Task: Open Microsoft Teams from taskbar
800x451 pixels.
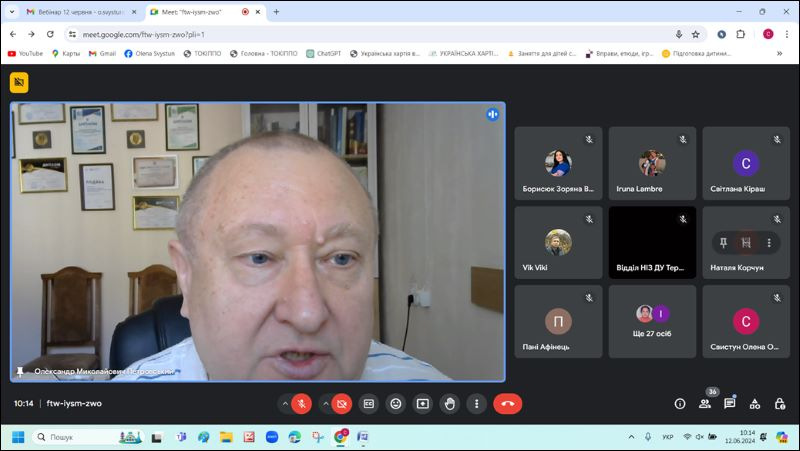Action: pyautogui.click(x=181, y=437)
